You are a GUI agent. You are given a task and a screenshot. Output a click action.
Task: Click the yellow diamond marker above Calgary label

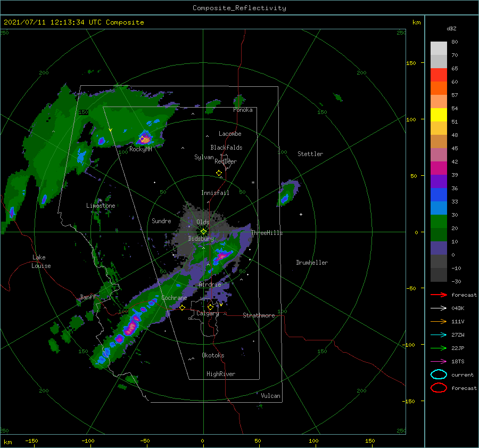(210, 307)
